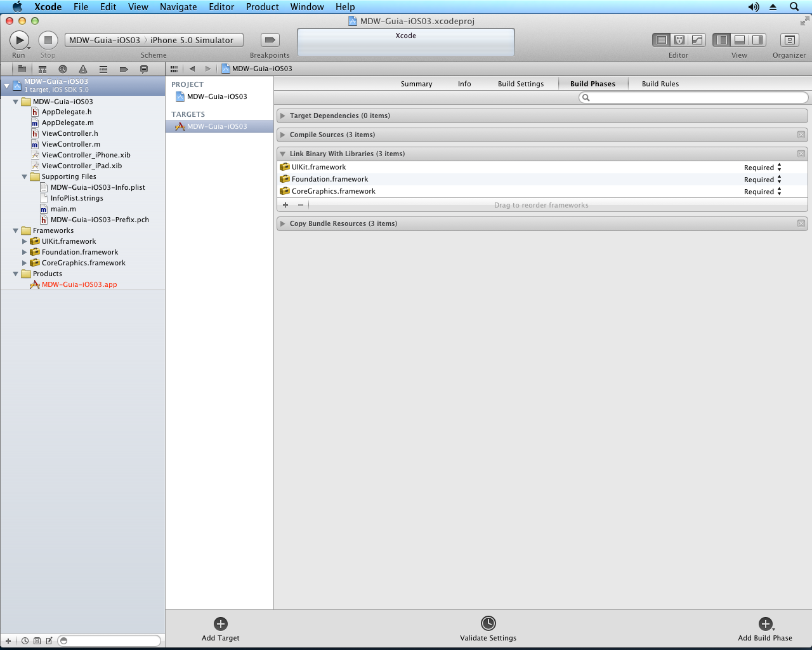Switch to the Build Settings tab
Viewport: 812px width, 650px height.
[x=521, y=84]
